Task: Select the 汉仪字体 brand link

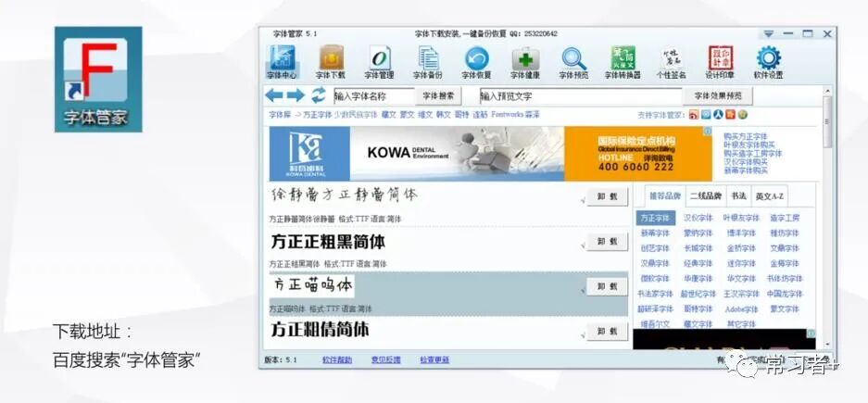Action: 698,218
